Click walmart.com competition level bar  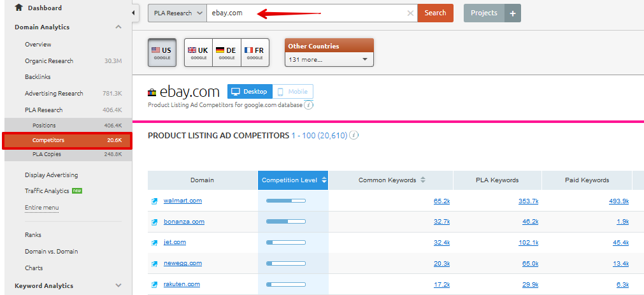286,201
